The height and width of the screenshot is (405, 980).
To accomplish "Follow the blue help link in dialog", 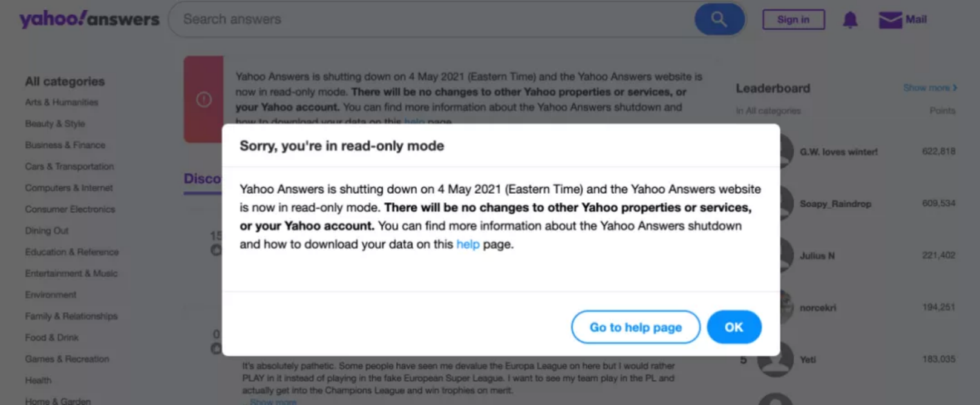I will 468,244.
